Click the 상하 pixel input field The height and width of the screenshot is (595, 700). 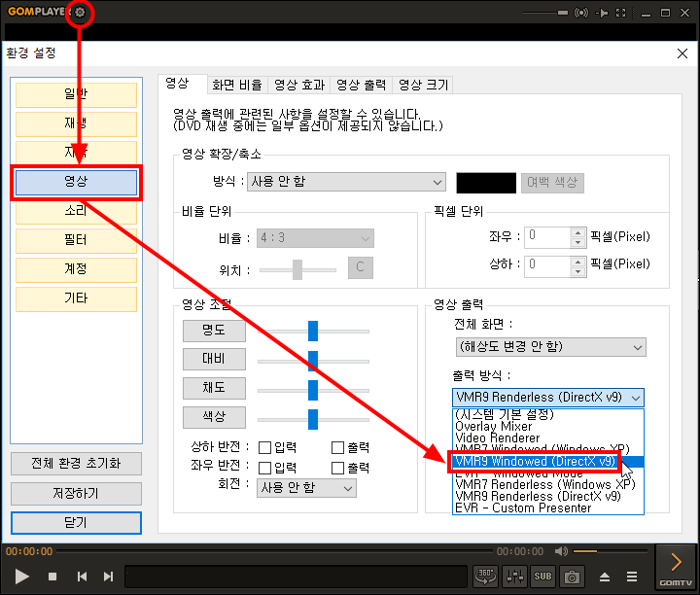tap(547, 266)
